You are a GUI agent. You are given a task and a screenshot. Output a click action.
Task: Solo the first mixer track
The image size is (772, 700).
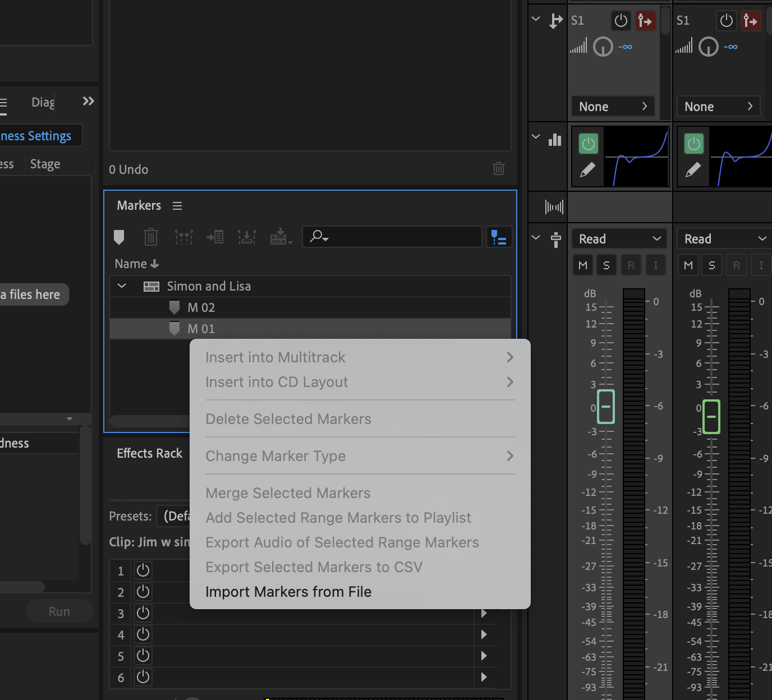click(x=606, y=265)
